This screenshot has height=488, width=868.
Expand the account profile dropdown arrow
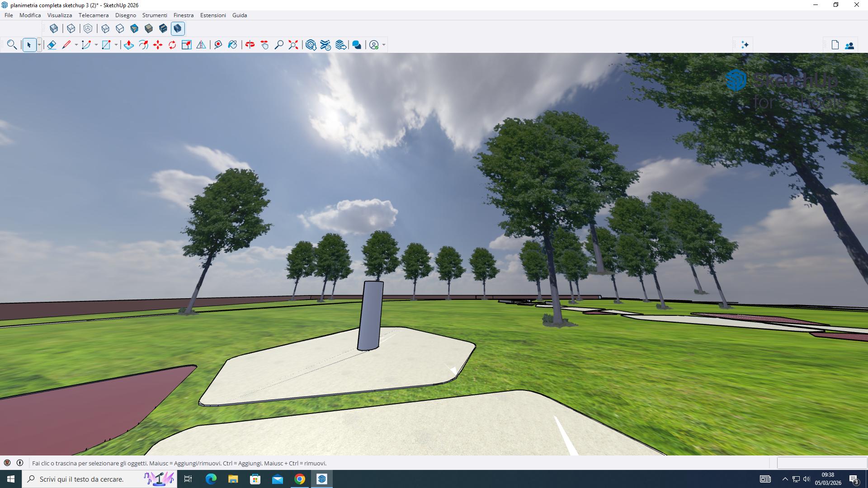click(384, 45)
